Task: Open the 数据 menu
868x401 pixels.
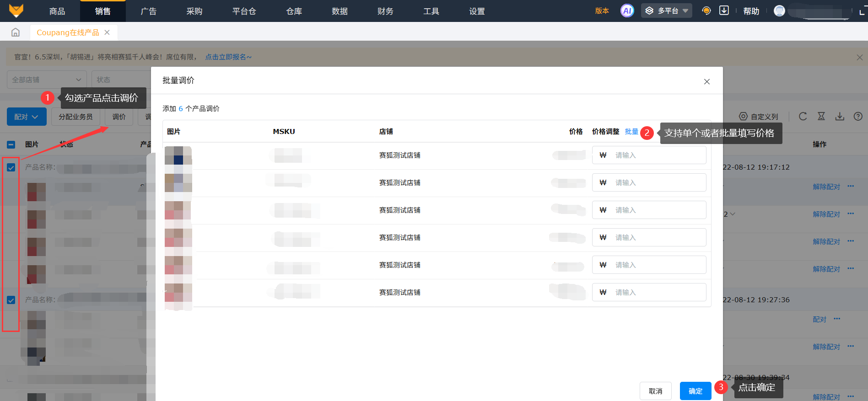Action: 340,11
